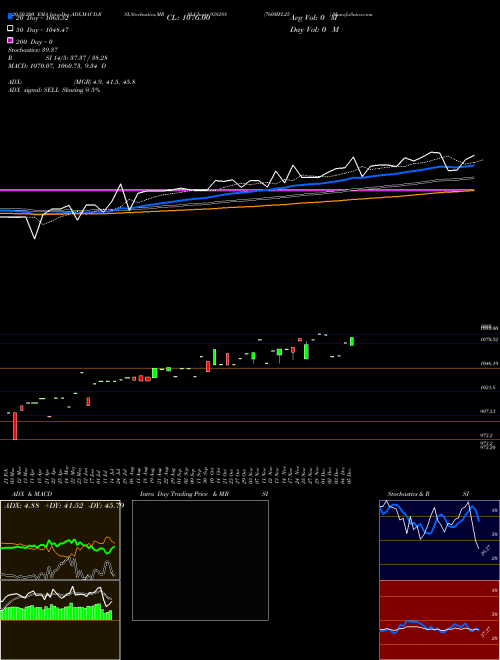Click the magenta 200 Day legend swatch
The height and width of the screenshot is (660, 500).
click(11, 40)
